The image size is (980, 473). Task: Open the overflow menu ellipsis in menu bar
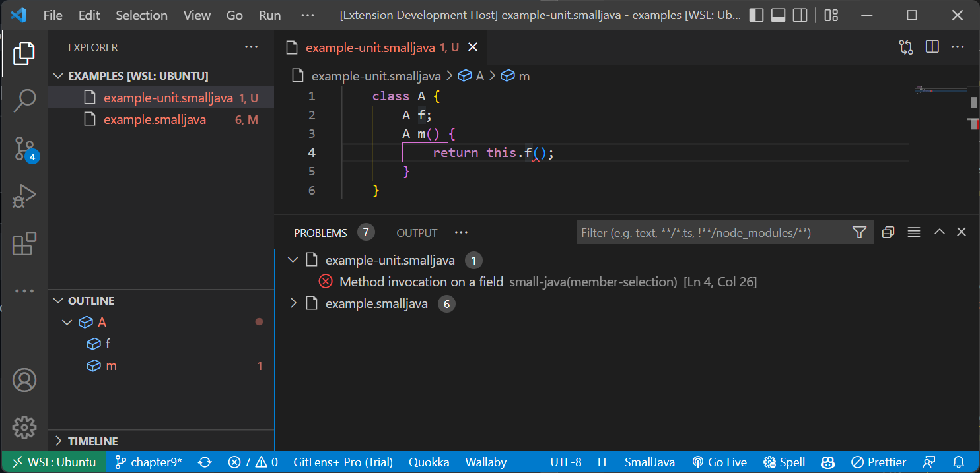click(308, 15)
